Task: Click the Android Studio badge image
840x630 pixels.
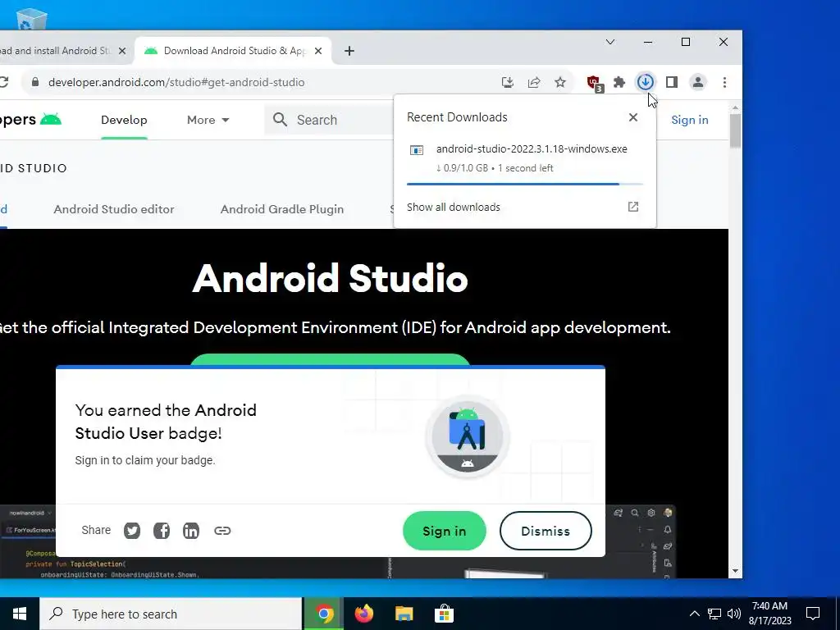Action: click(467, 436)
